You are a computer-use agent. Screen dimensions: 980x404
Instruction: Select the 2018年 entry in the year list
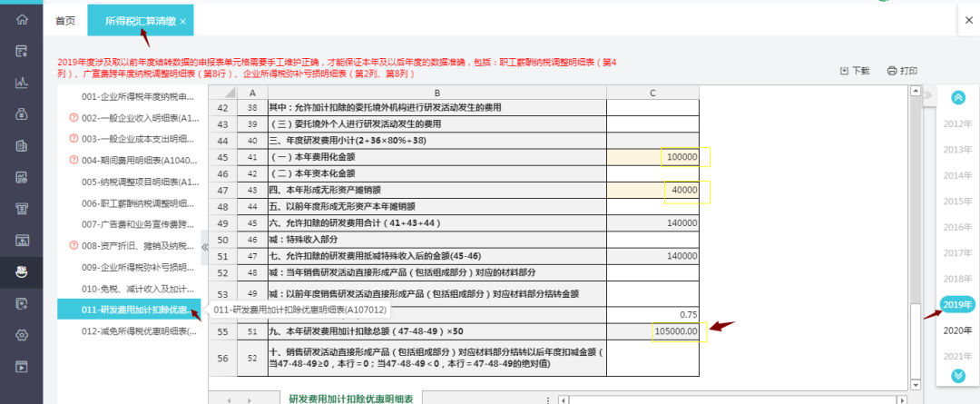coord(957,279)
